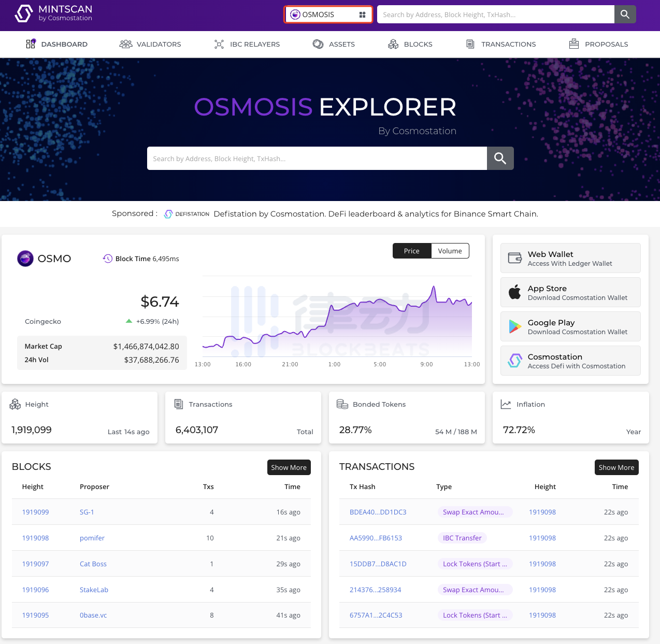This screenshot has width=660, height=644.
Task: Click the Bonded Tokens coins icon
Action: click(x=342, y=404)
